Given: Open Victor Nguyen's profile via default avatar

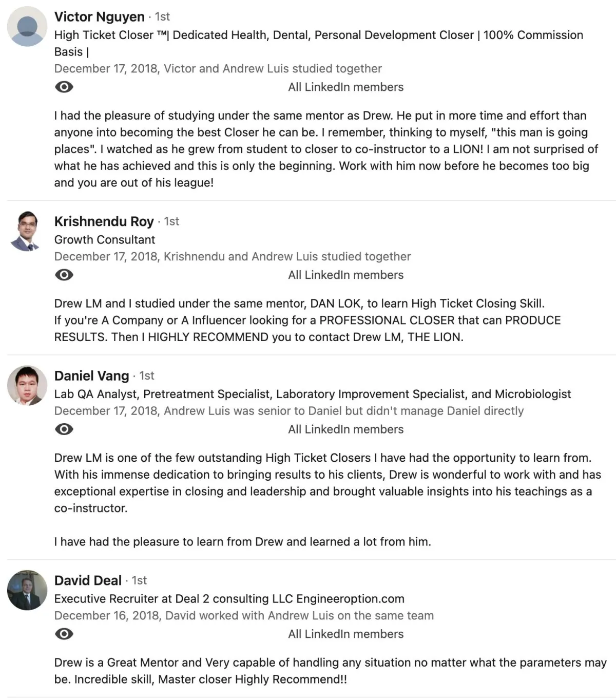Looking at the screenshot, I should [27, 26].
